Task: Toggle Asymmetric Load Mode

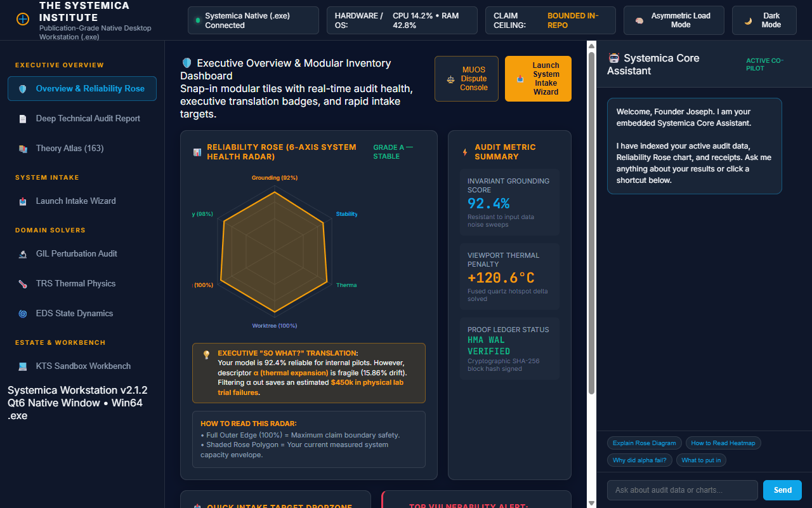Action: 674,20
